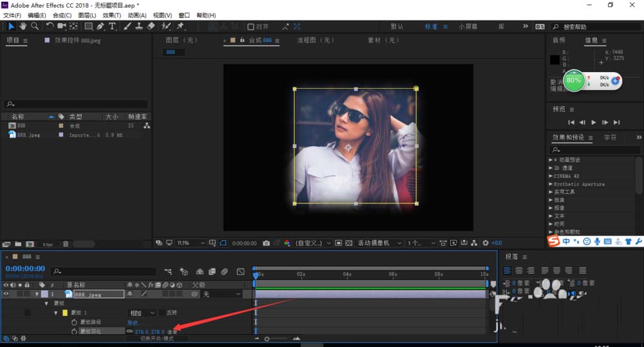Viewport: 644px width, 347px height.
Task: Open the 11.1% magnification dropdown
Action: coord(191,243)
